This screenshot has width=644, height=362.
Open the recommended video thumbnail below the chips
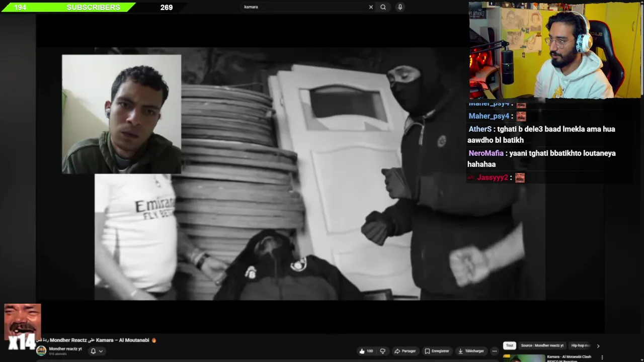524,358
